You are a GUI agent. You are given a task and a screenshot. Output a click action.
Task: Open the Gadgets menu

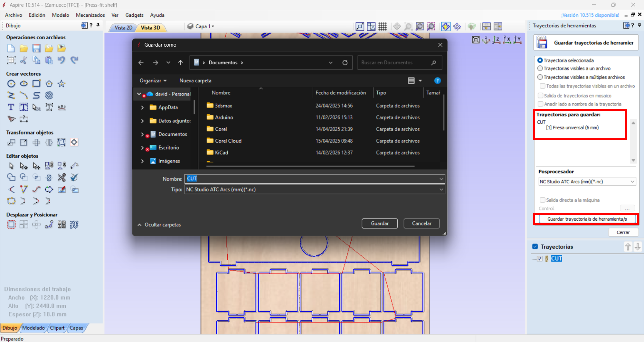[134, 15]
